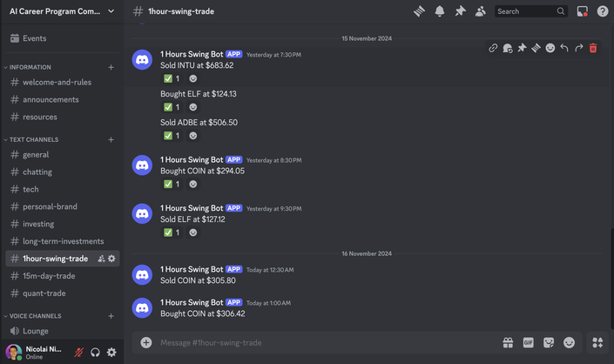Screen dimensions: 614x364
Task: Show pinned messages in channel header
Action: coord(460,11)
